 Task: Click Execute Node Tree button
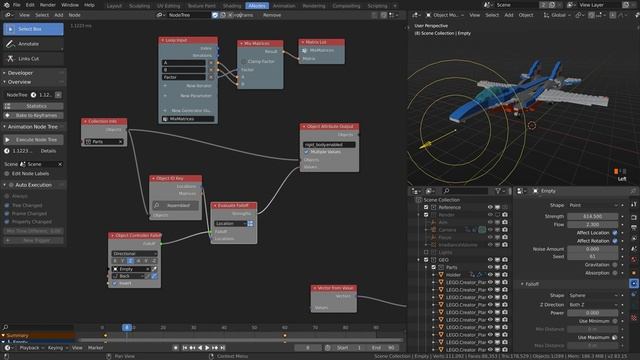point(33,140)
